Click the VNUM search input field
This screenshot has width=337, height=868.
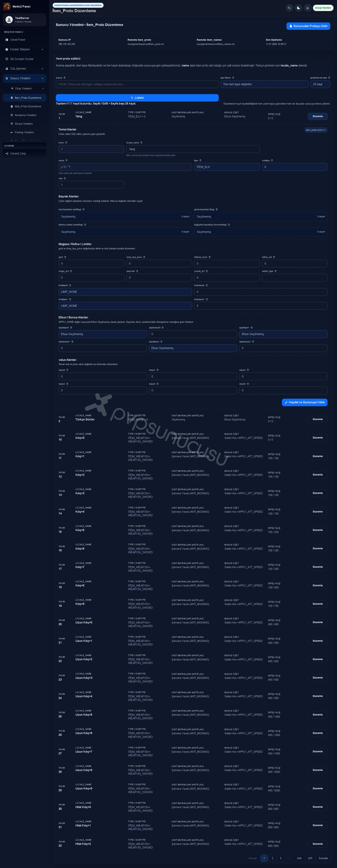[137, 84]
